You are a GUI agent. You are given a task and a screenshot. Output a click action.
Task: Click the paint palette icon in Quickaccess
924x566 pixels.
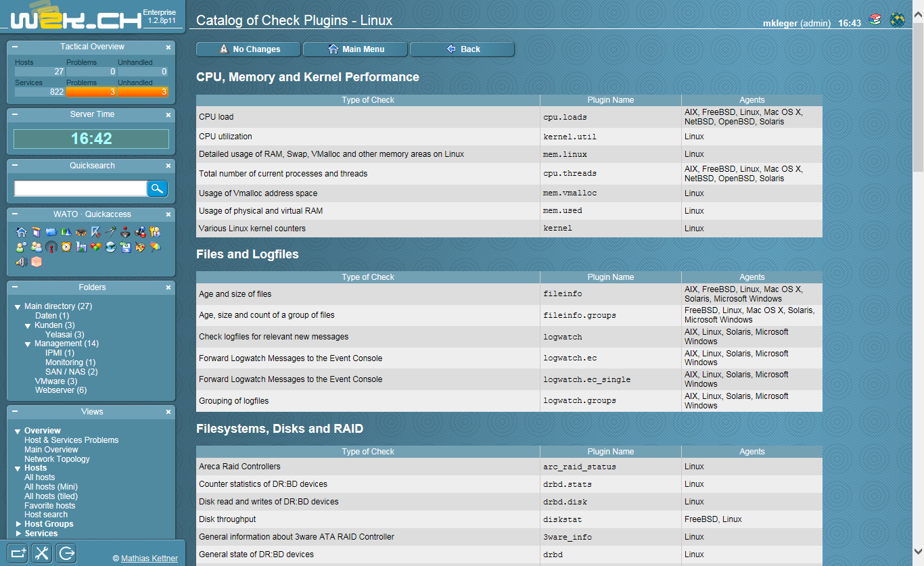click(140, 247)
